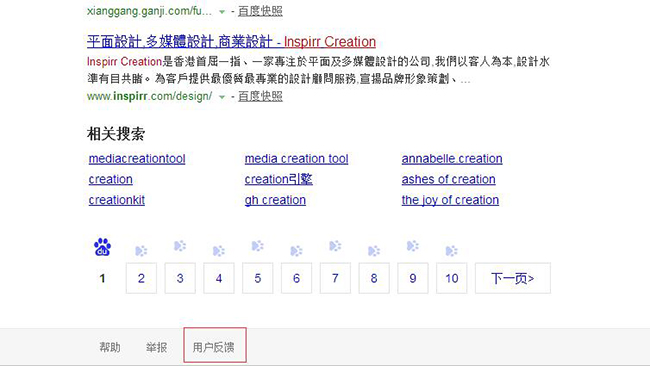
Task: Go to results page 4
Action: click(219, 278)
